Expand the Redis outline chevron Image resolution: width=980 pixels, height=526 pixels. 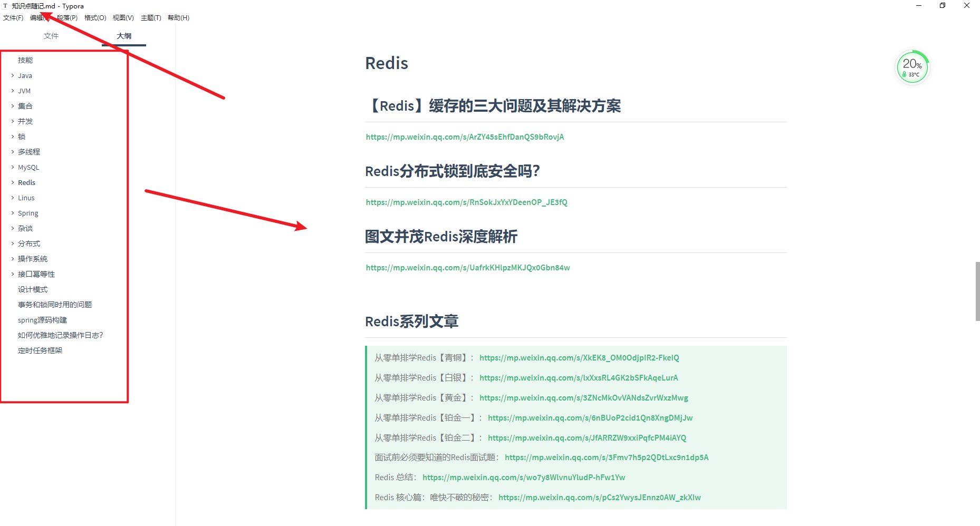coord(13,182)
